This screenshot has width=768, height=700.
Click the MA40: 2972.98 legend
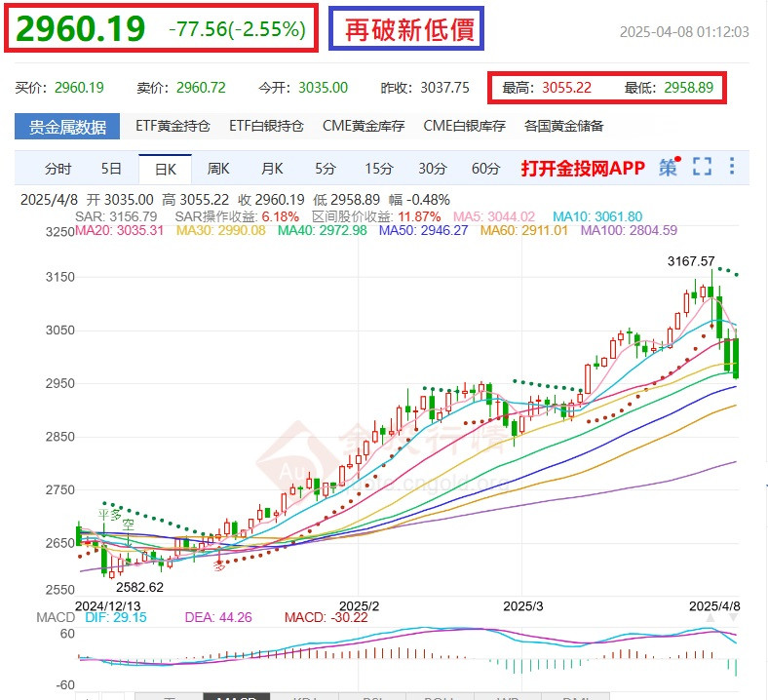click(323, 230)
